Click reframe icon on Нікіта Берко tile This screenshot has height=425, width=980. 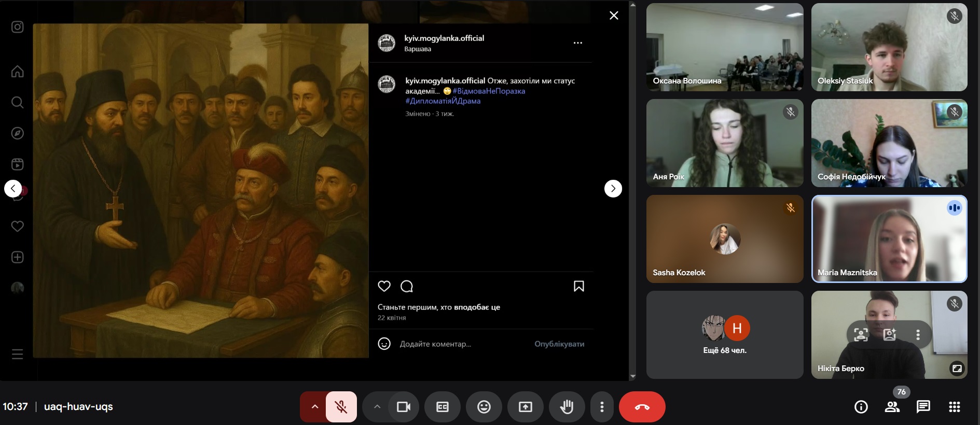(861, 335)
